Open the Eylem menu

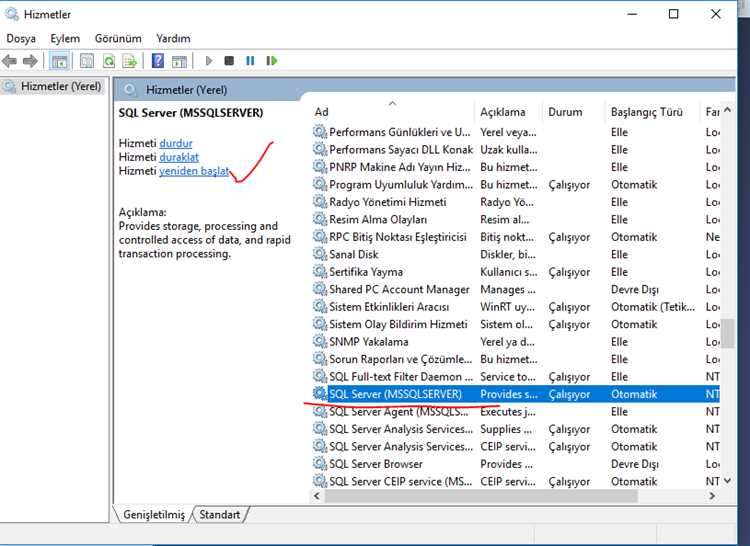(65, 38)
